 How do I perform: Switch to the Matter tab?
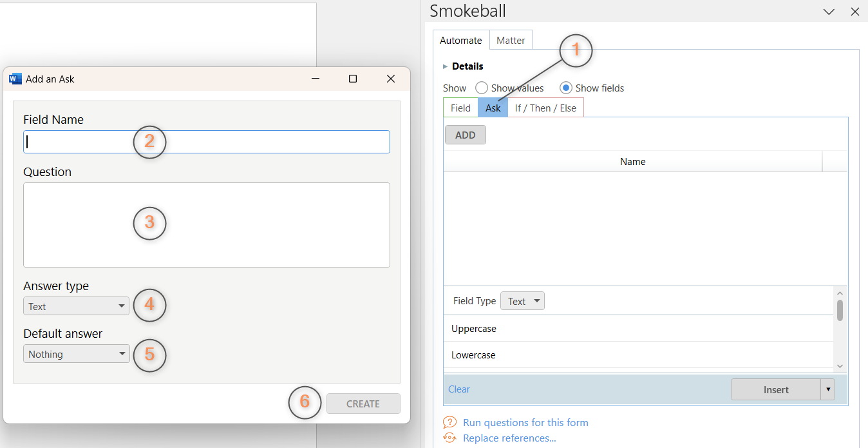point(511,40)
